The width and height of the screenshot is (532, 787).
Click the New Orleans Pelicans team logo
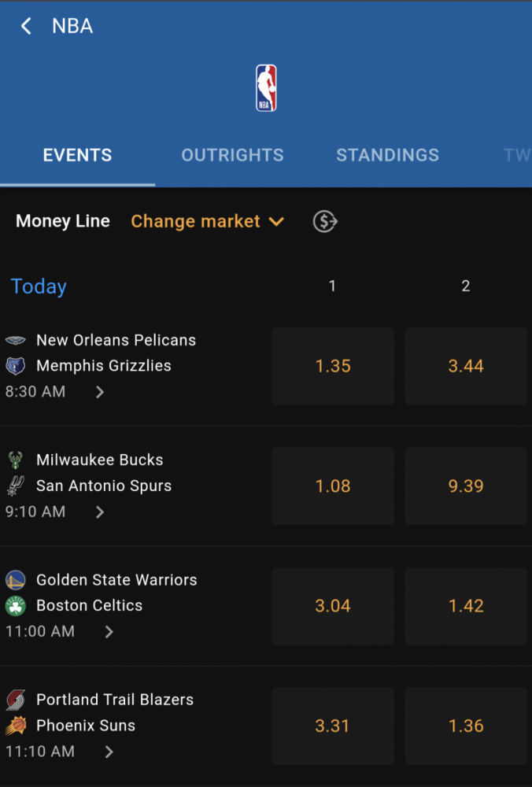pos(16,340)
